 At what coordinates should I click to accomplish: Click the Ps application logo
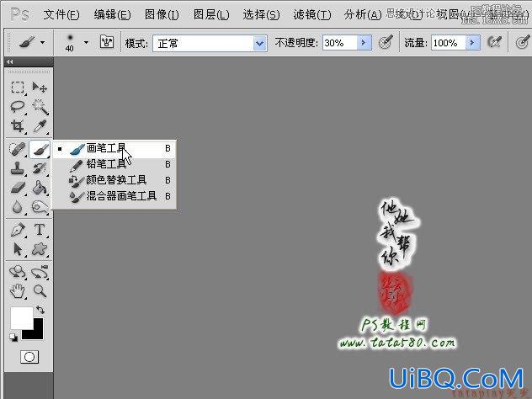click(x=19, y=15)
